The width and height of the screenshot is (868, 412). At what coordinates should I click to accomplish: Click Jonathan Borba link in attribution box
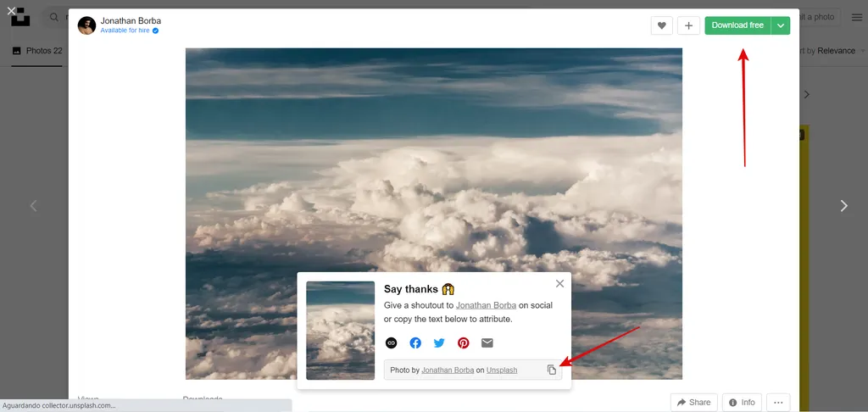[x=448, y=370]
